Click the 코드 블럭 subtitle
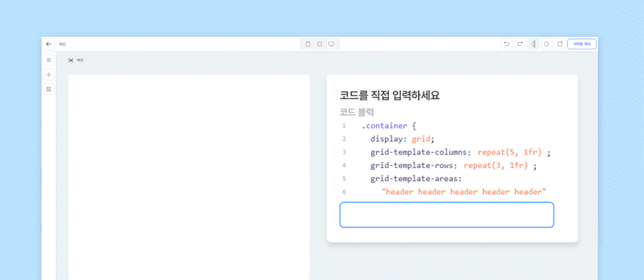644x280 pixels. [357, 112]
